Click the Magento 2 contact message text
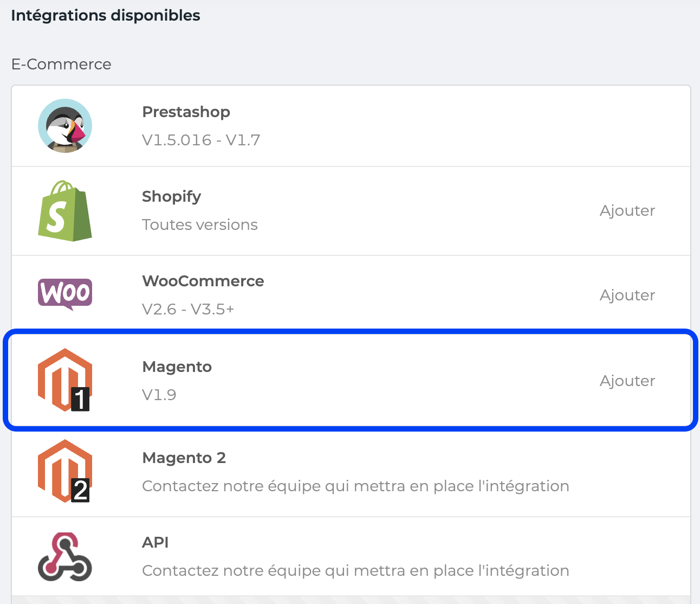The height and width of the screenshot is (604, 700). tap(355, 486)
